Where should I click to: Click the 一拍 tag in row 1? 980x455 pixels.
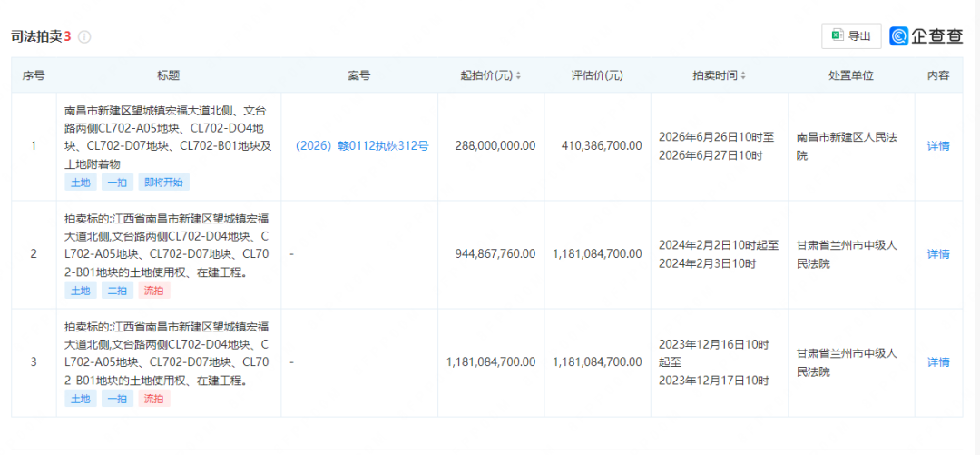(117, 183)
